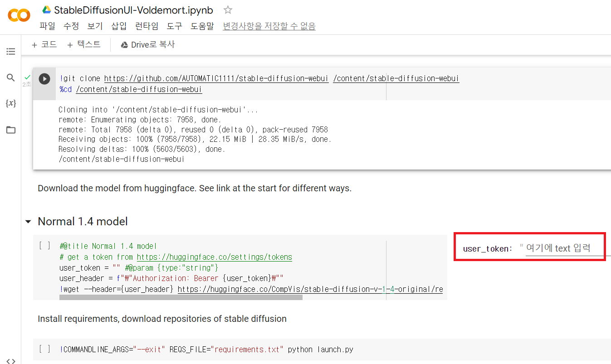Screen dimensions: 611x364
Task: Click the 변경사항을 저장할 수 없음 link
Action: point(269,26)
